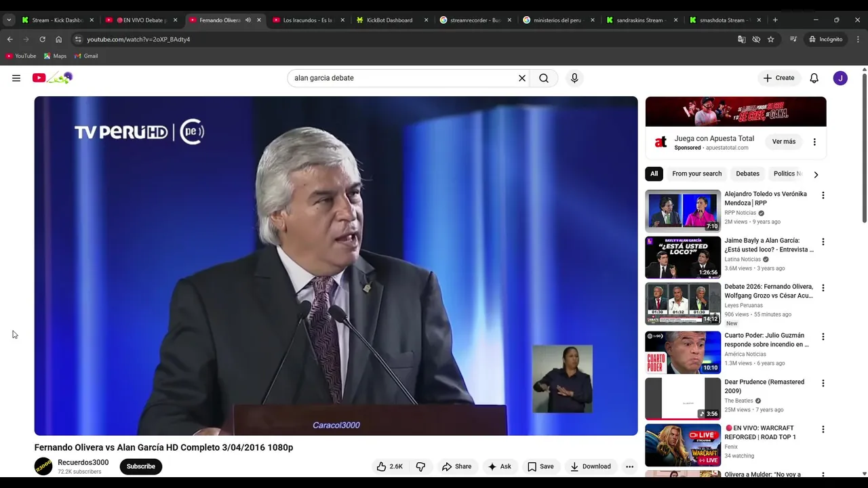Start voice search with microphone
The image size is (868, 488).
click(574, 78)
